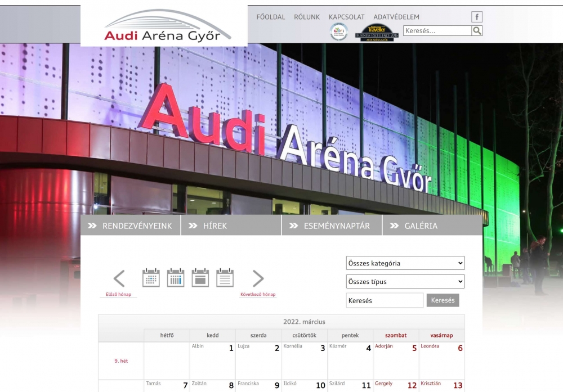Open the HÍREK tab
Screen dimensions: 563x392
[231, 226]
